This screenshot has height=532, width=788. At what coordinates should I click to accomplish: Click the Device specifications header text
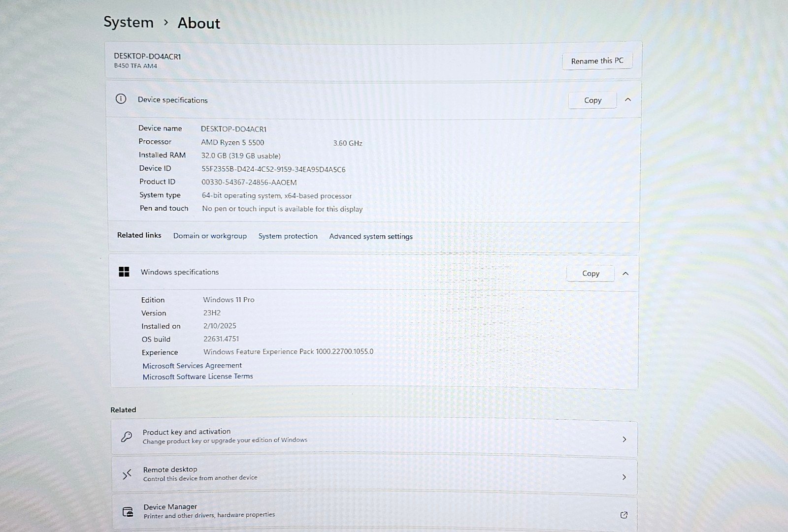point(173,100)
